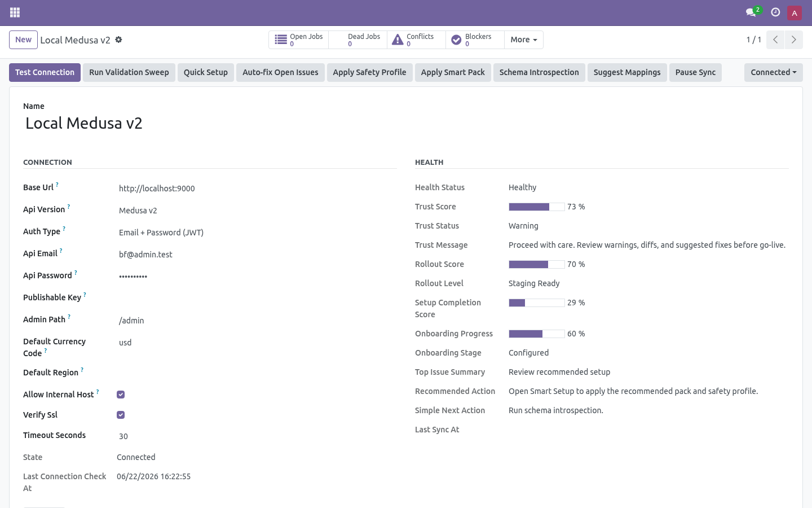Expand the More dropdown
This screenshot has height=508, width=812.
point(524,40)
